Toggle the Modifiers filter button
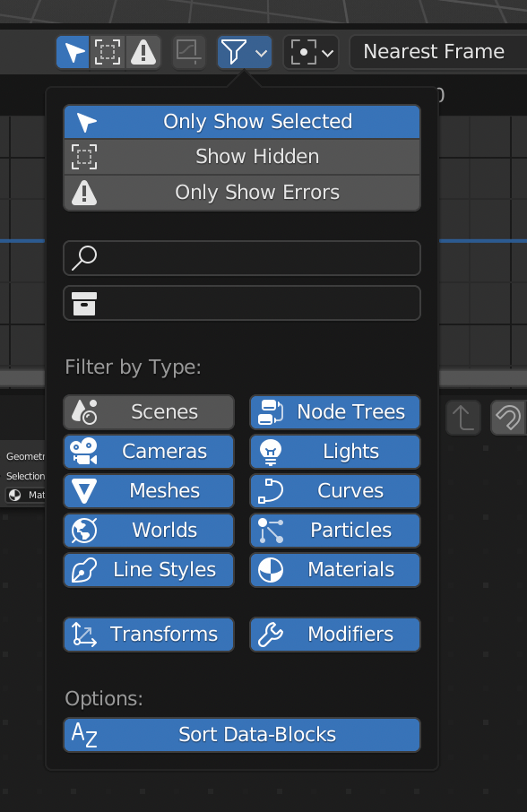The height and width of the screenshot is (812, 527). (x=334, y=634)
